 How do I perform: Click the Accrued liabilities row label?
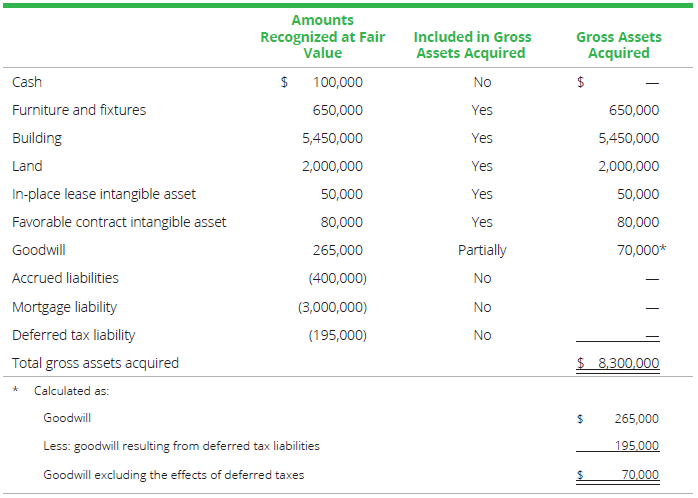[65, 278]
